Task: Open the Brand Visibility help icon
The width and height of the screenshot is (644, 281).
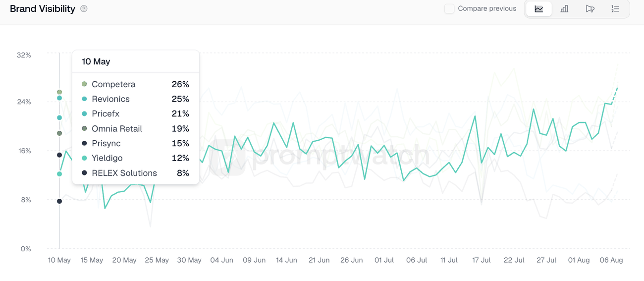Action: click(84, 8)
